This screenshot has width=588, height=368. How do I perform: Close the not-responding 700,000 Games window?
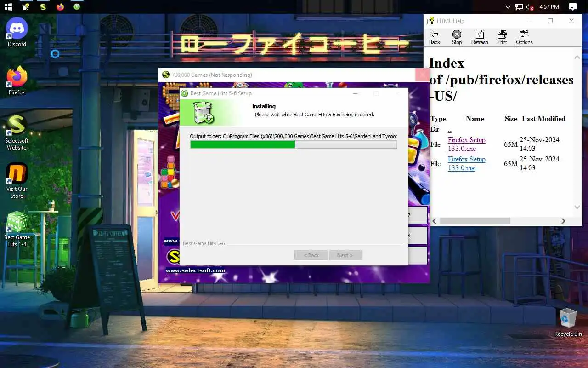pos(422,75)
